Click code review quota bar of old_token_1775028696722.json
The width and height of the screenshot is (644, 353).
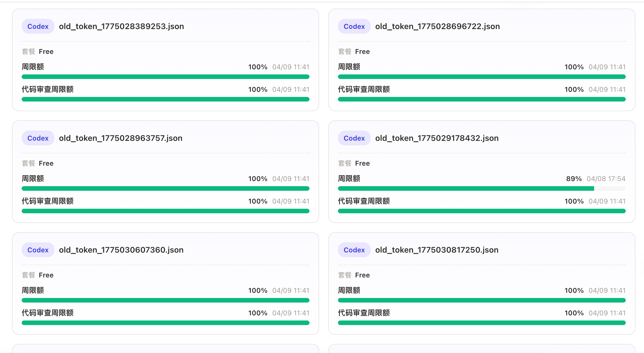point(482,99)
